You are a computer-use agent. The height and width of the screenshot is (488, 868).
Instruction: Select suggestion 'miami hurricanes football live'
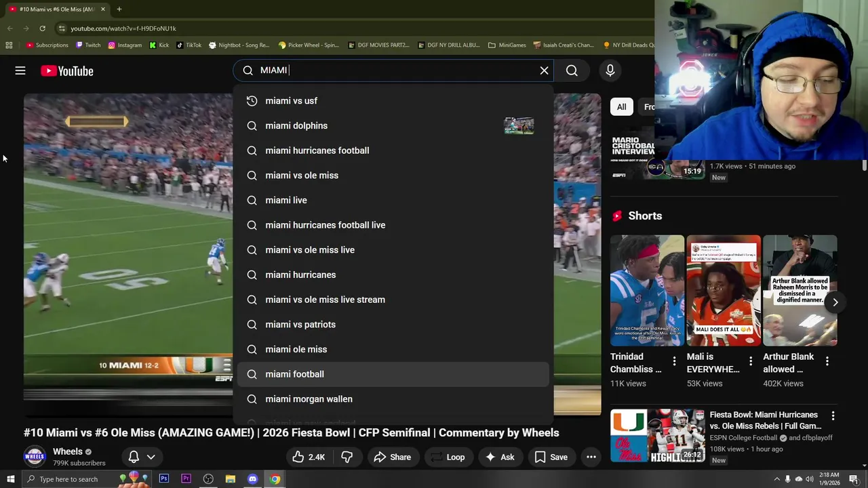[x=393, y=225]
